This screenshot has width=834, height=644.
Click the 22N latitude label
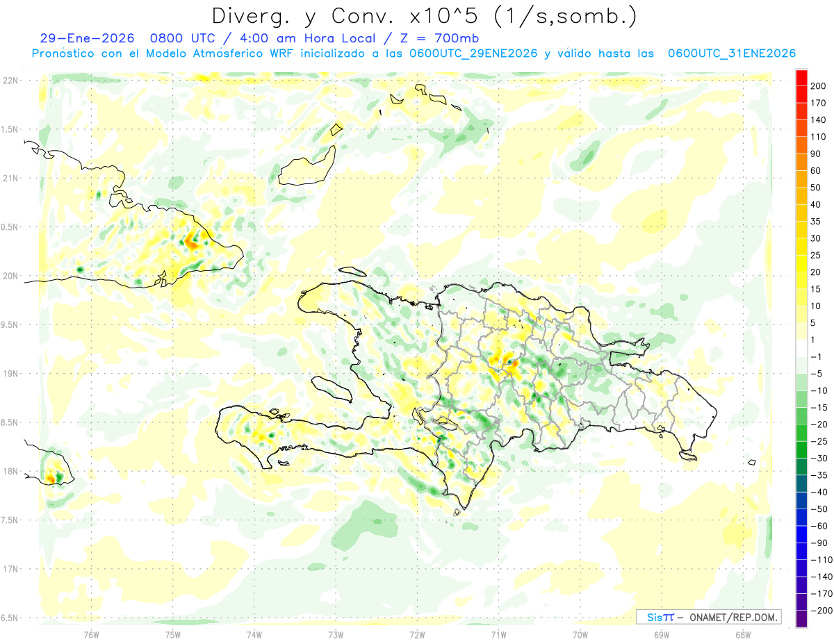[11, 81]
